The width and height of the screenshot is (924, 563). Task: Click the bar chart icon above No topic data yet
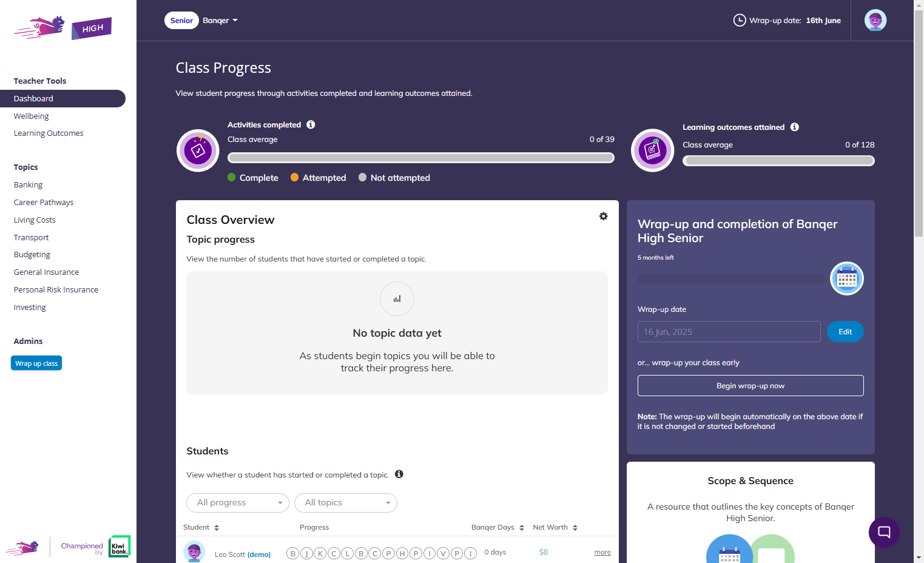click(397, 298)
